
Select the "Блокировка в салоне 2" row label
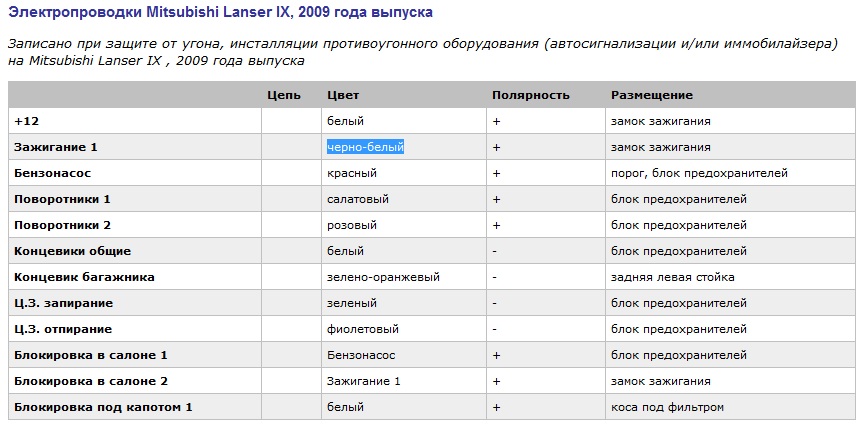pos(90,381)
